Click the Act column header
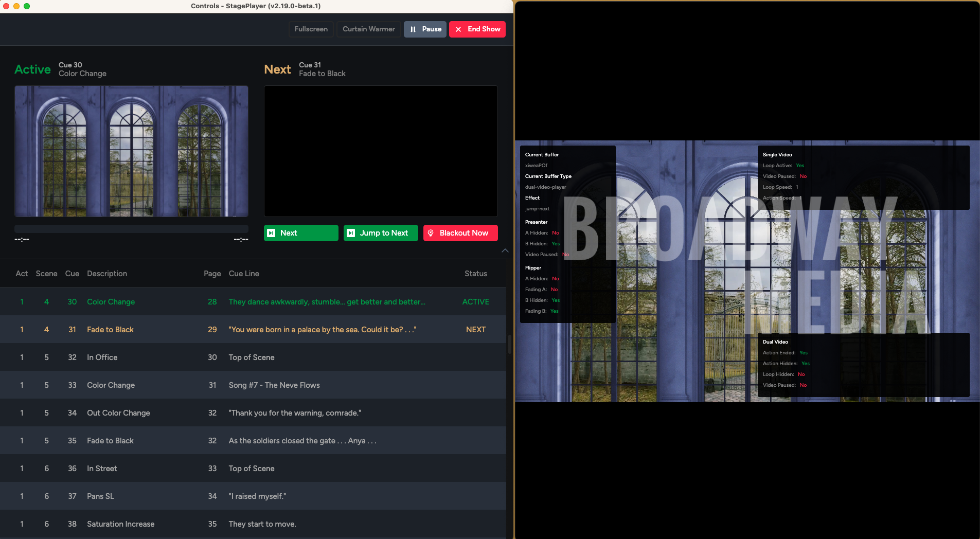 [x=22, y=274]
